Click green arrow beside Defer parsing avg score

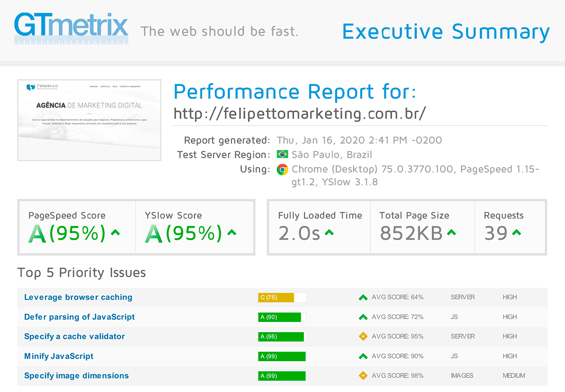(x=363, y=317)
